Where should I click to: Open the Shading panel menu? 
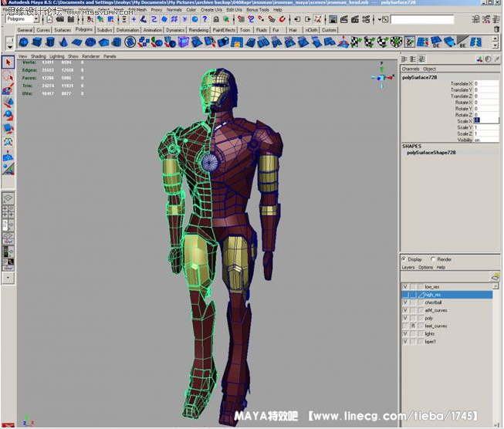(x=39, y=56)
